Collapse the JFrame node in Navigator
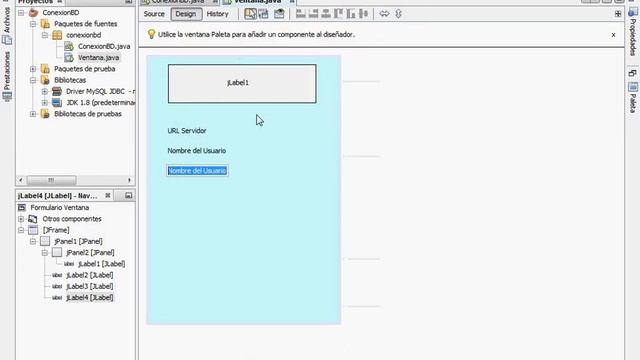Image resolution: width=640 pixels, height=360 pixels. point(21,230)
